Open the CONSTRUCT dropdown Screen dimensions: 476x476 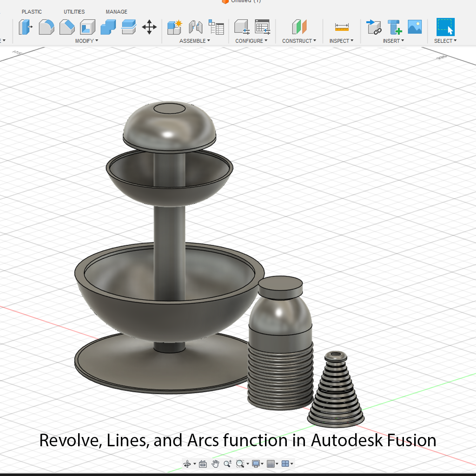[x=299, y=41]
